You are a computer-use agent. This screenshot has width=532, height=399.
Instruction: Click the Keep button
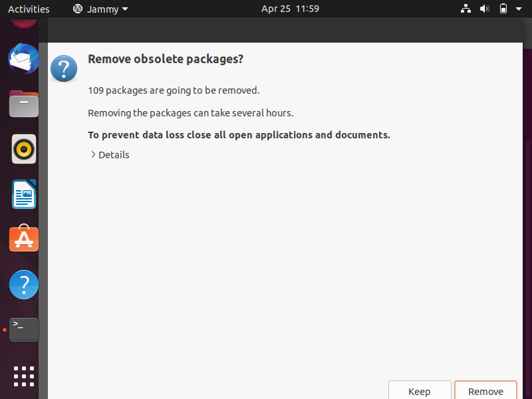420,391
